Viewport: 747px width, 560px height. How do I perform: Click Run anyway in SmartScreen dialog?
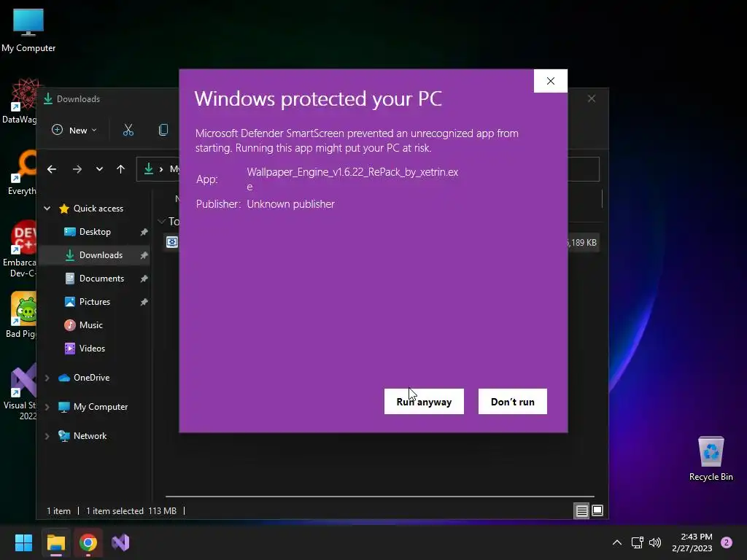424,402
